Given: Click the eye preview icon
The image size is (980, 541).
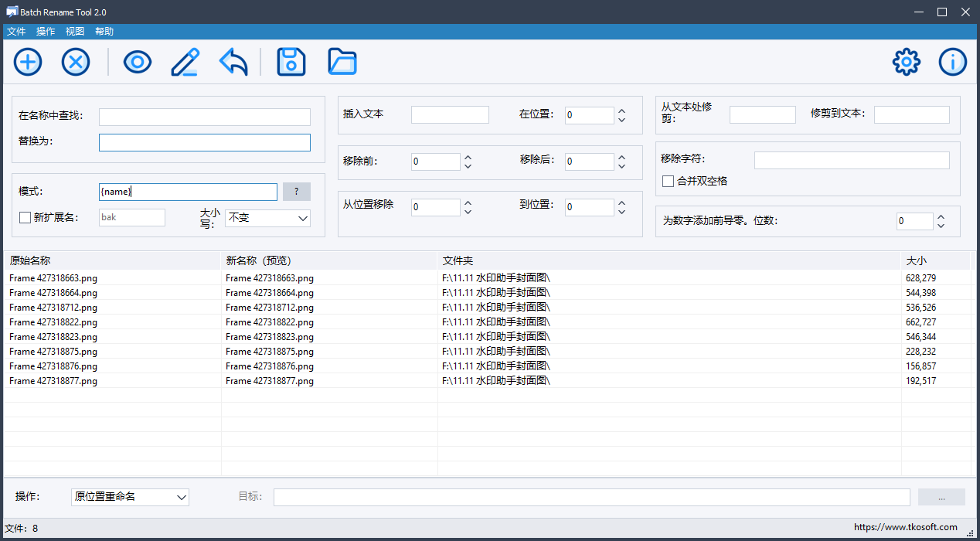Looking at the screenshot, I should point(138,62).
